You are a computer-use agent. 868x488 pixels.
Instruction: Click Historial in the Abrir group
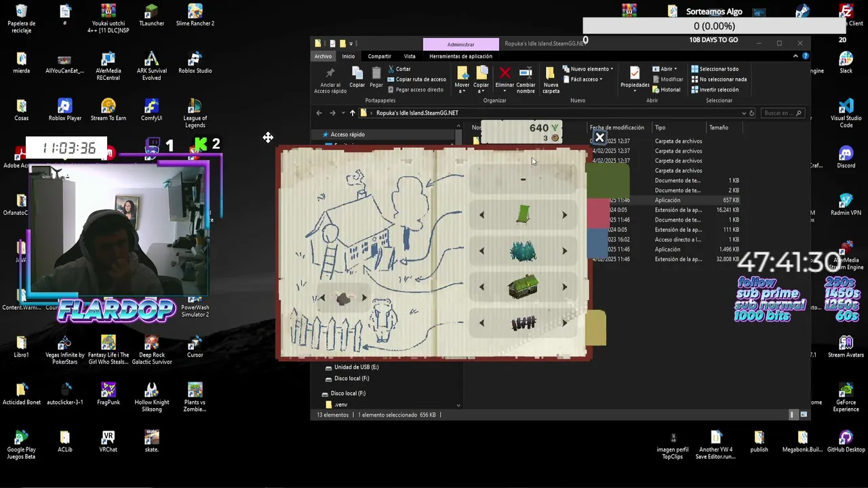point(666,89)
